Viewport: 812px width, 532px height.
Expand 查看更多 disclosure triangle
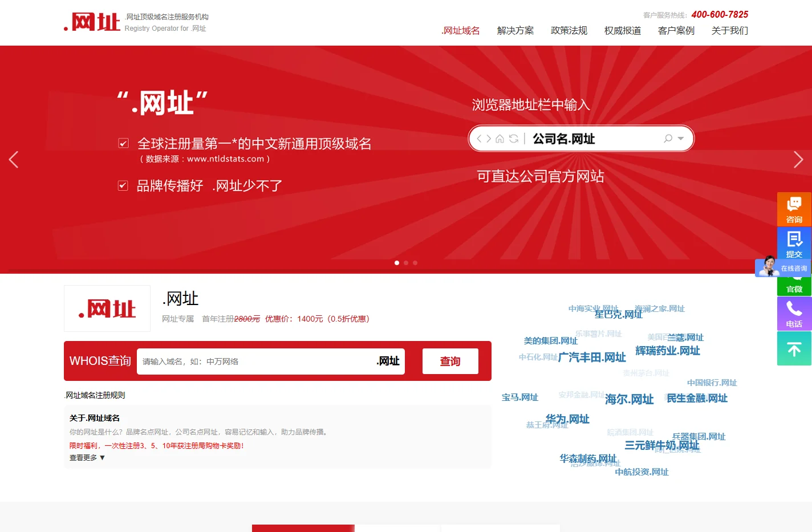click(103, 457)
